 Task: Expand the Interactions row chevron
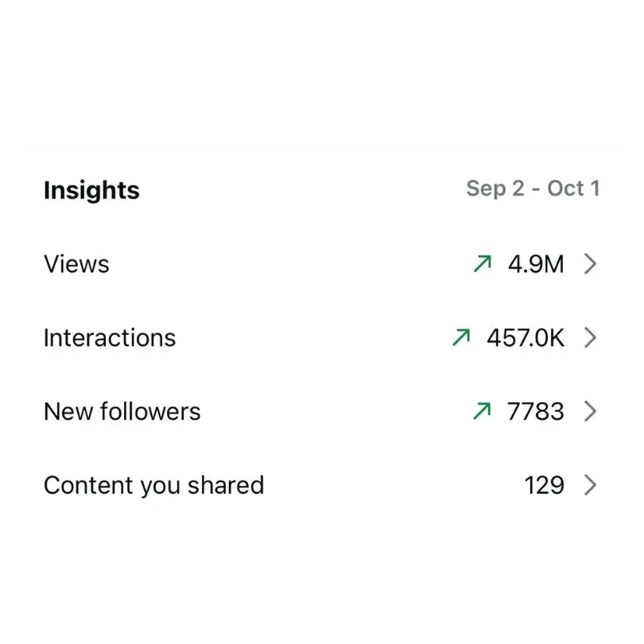click(590, 338)
